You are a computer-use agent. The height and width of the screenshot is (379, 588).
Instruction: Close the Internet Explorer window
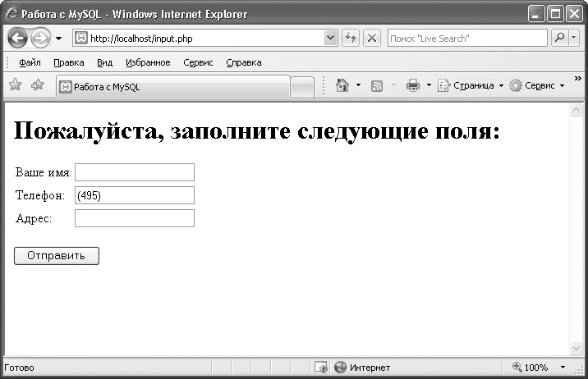[x=574, y=14]
